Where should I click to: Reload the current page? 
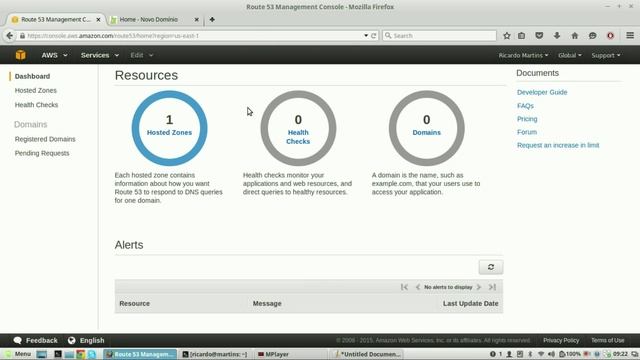click(373, 36)
